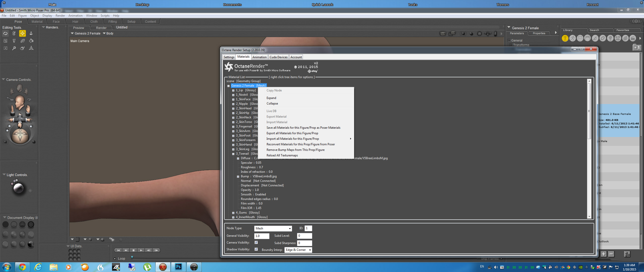Select the Taper editing tool

click(14, 41)
